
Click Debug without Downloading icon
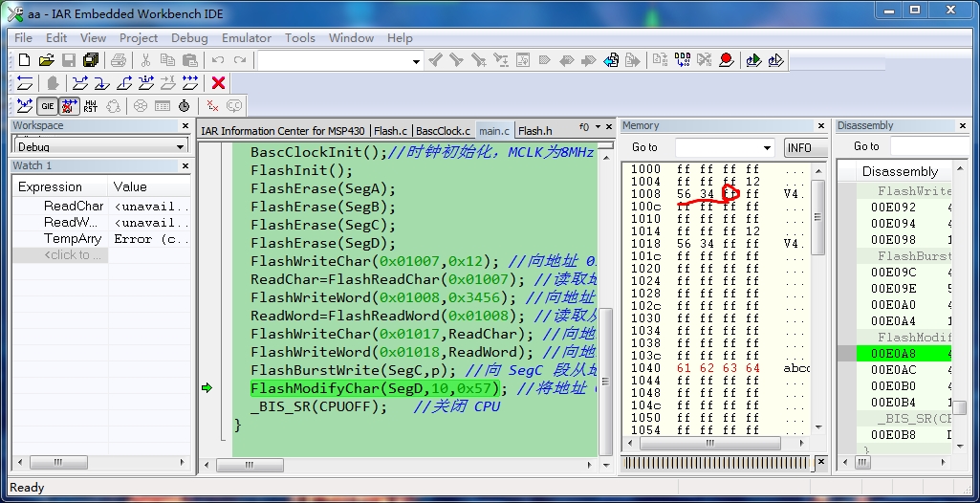click(x=775, y=60)
